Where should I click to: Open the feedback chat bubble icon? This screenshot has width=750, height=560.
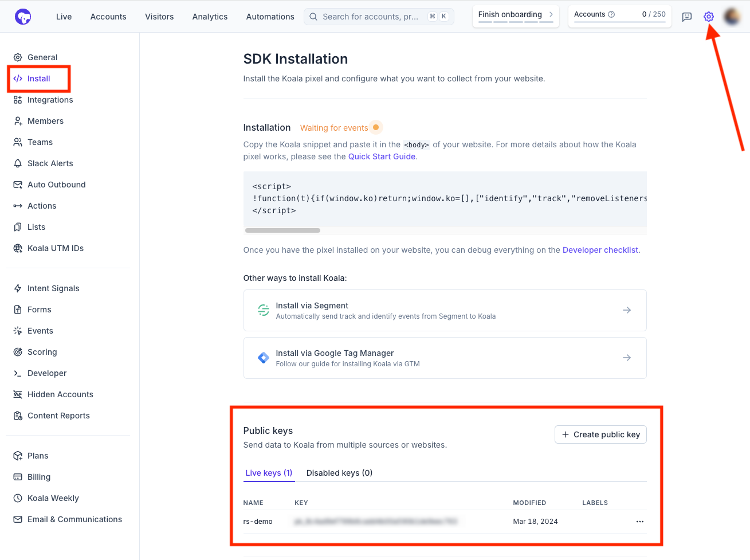click(x=686, y=17)
